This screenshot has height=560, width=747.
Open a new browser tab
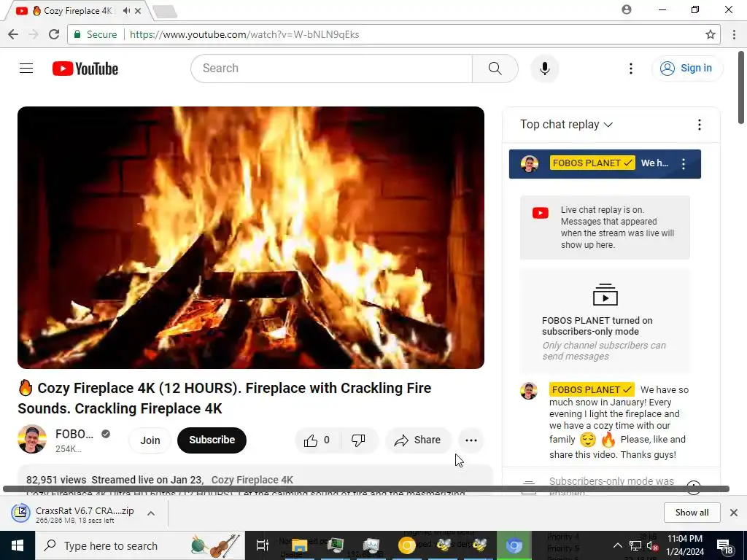coord(165,12)
